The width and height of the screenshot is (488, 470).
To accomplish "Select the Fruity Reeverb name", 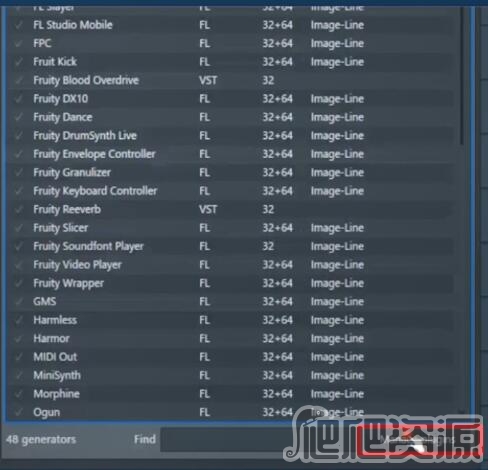I will (x=67, y=209).
